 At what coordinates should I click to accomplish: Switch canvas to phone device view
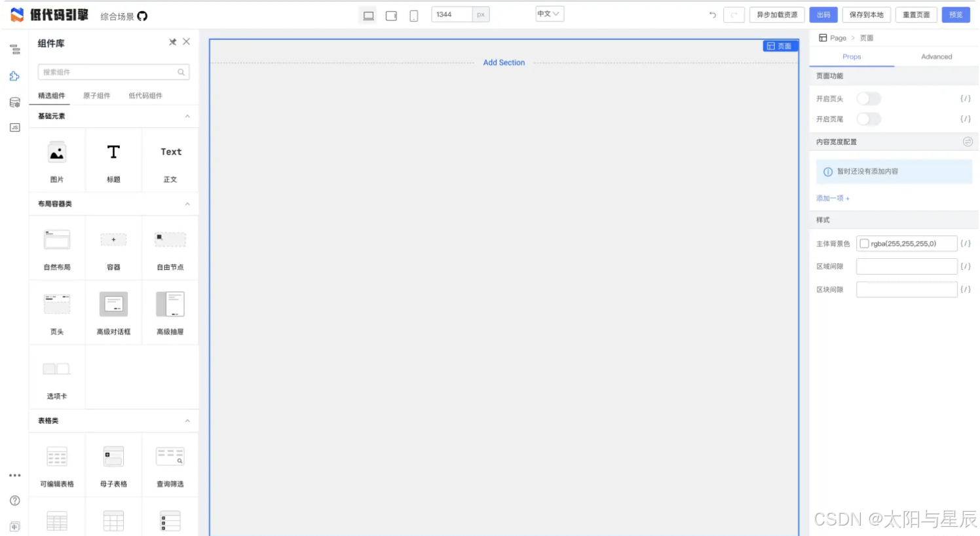coord(413,16)
